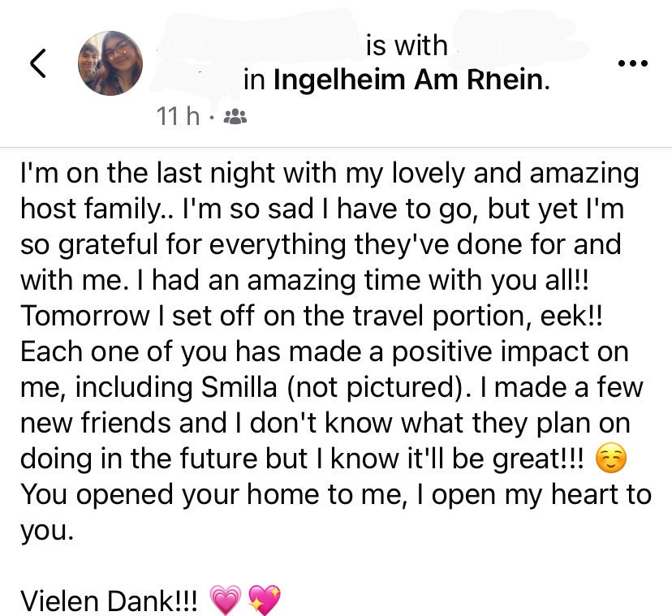The height and width of the screenshot is (616, 672).
Task: Tap the word 'Smilla' in the post
Action: pos(239,387)
